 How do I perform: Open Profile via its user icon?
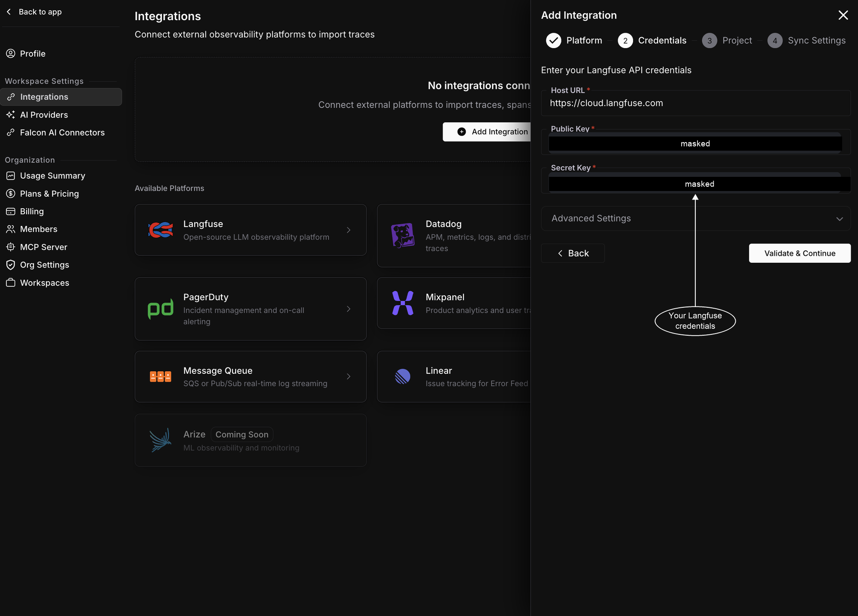coord(11,54)
